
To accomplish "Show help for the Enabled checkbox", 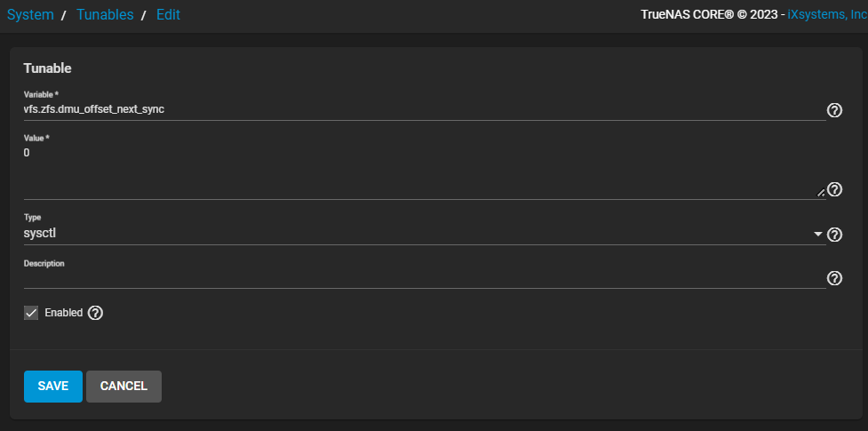I will (x=96, y=313).
